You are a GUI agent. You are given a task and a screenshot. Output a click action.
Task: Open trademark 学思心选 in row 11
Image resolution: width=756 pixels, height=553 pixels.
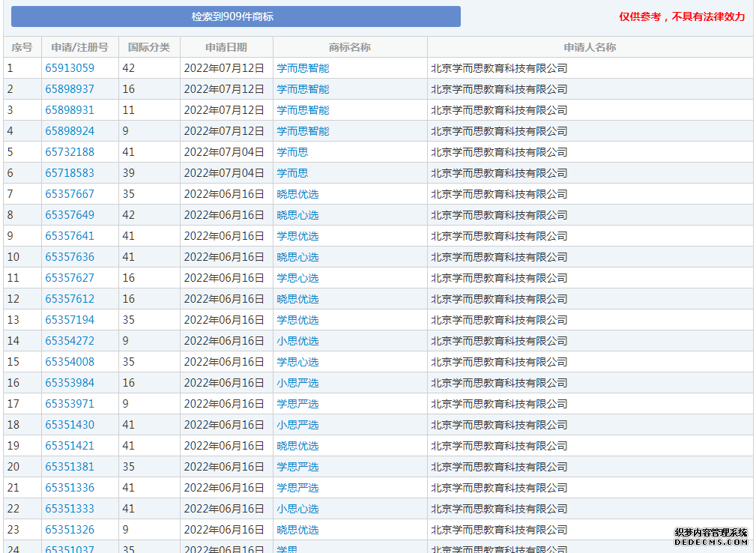(x=297, y=278)
